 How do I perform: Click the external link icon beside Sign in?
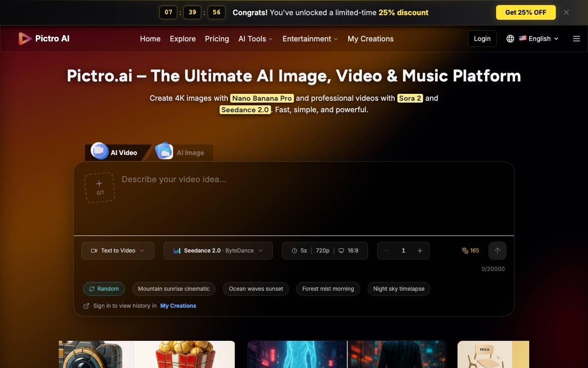click(x=86, y=306)
